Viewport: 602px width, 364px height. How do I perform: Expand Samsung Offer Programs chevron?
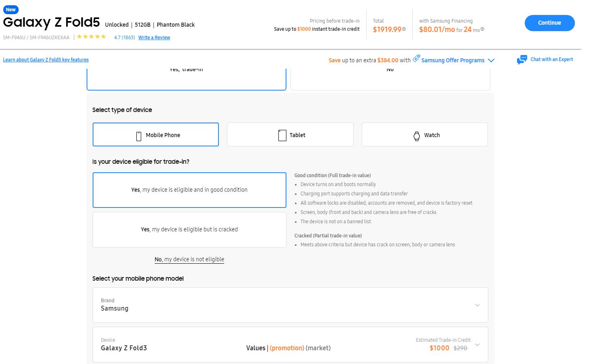(491, 61)
